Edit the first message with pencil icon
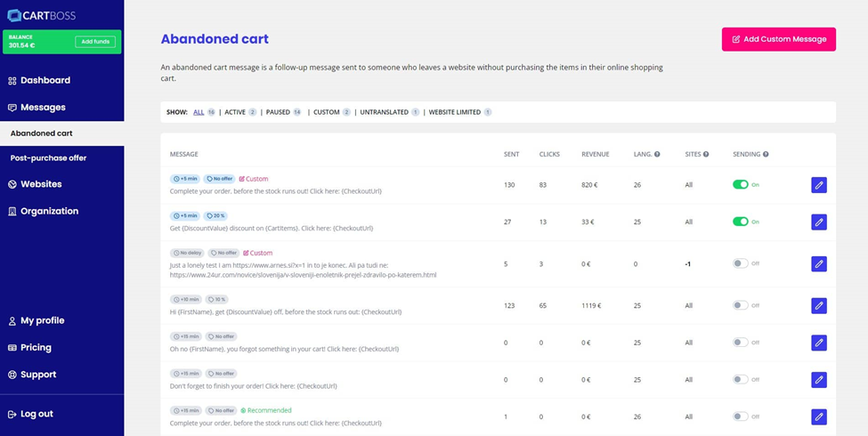 pos(818,185)
